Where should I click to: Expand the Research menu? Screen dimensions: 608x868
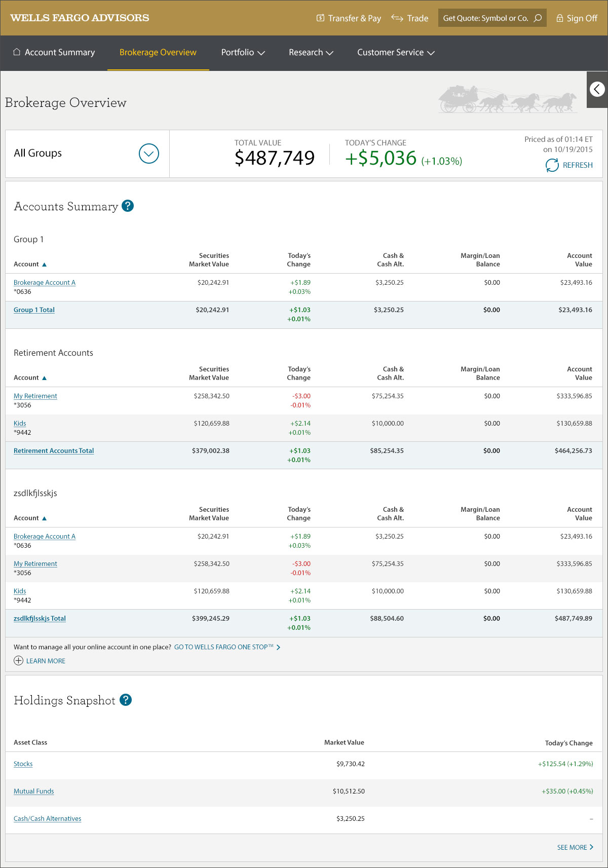point(311,52)
